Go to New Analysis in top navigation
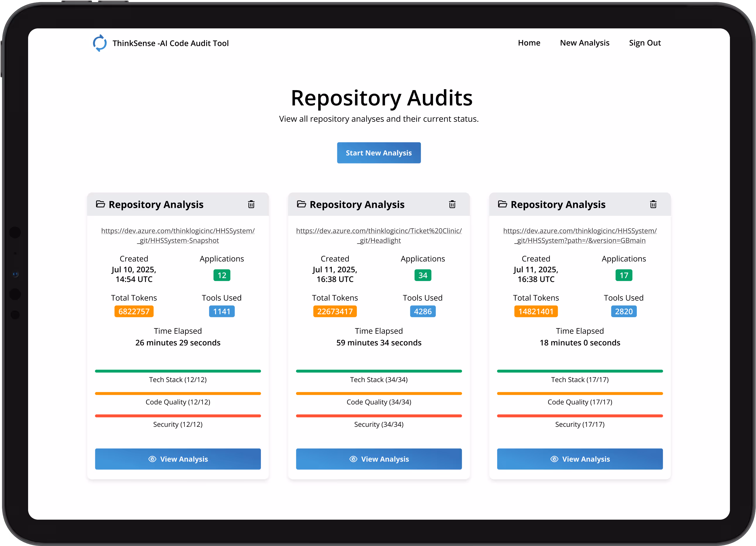The height and width of the screenshot is (546, 756). coord(584,43)
